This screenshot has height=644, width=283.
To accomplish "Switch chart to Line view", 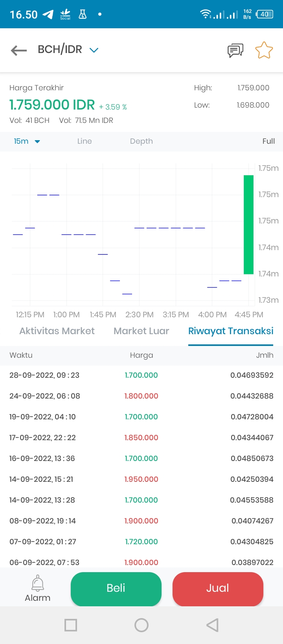I will point(85,141).
